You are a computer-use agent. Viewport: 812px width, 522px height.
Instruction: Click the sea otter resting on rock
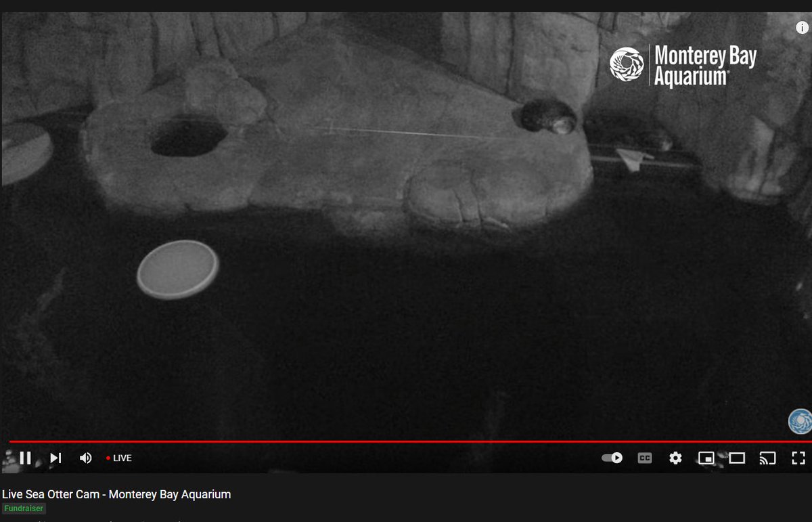coord(548,116)
